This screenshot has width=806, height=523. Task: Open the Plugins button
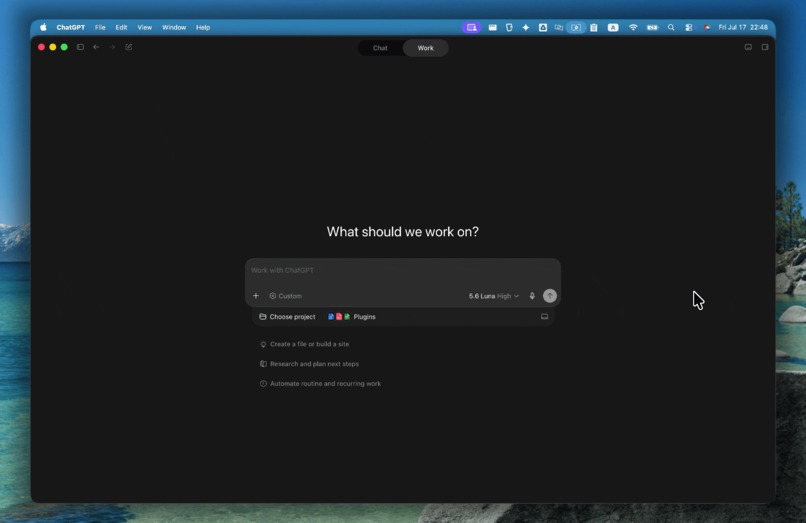coord(352,317)
